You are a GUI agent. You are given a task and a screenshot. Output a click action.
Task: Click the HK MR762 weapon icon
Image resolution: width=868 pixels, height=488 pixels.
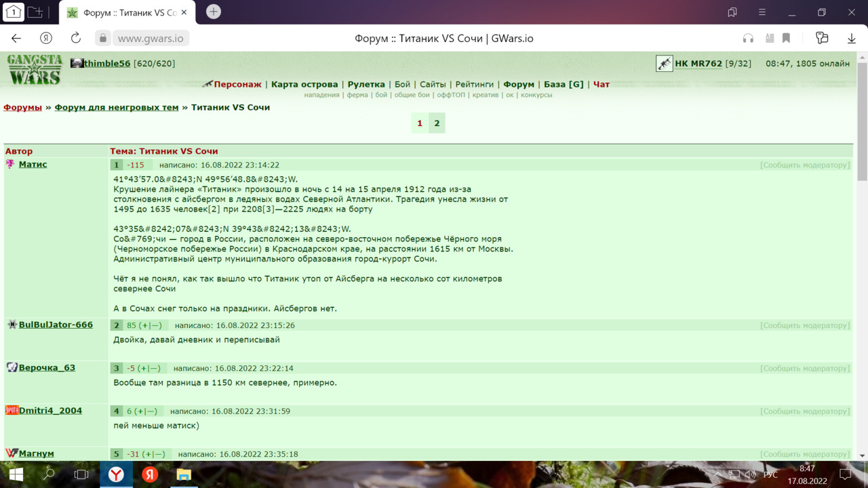point(664,64)
